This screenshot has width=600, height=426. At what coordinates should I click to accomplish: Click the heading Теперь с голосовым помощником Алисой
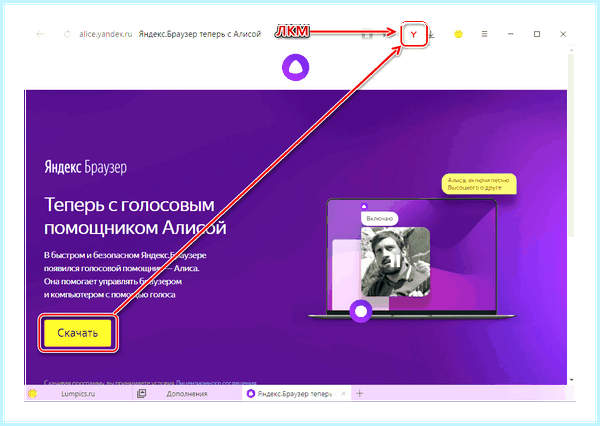(x=135, y=216)
